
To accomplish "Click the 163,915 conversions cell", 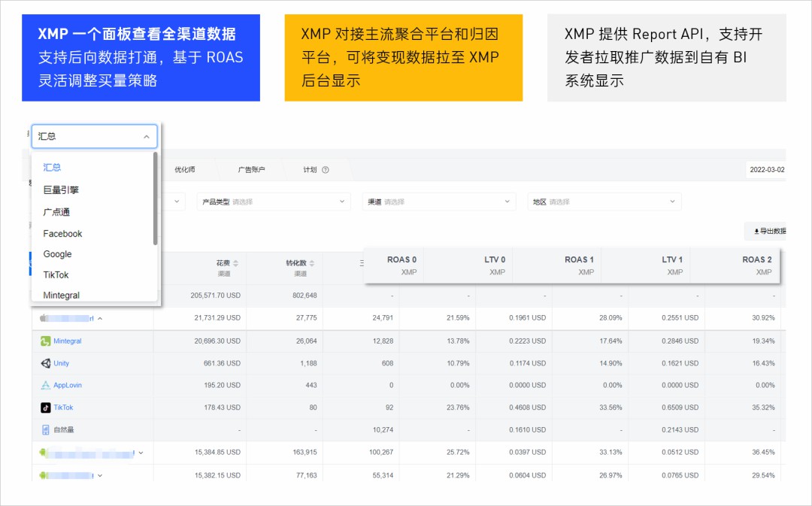I will coord(304,452).
